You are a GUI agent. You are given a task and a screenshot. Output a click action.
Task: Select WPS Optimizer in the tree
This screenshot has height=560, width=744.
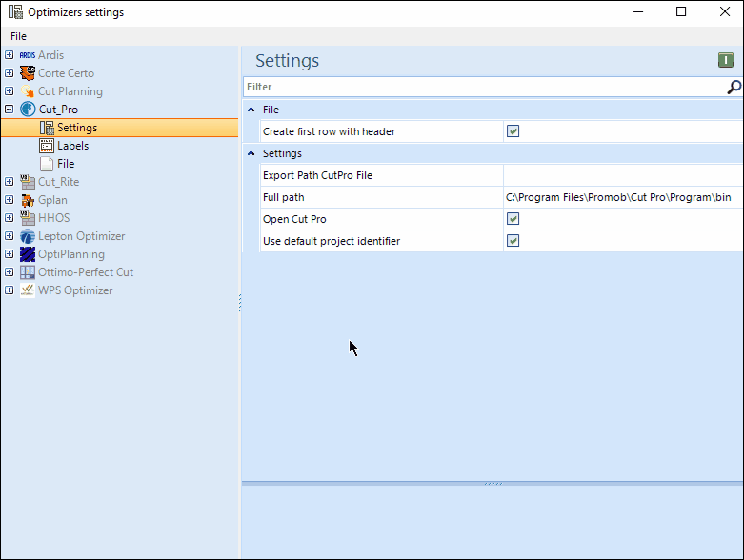pyautogui.click(x=75, y=290)
